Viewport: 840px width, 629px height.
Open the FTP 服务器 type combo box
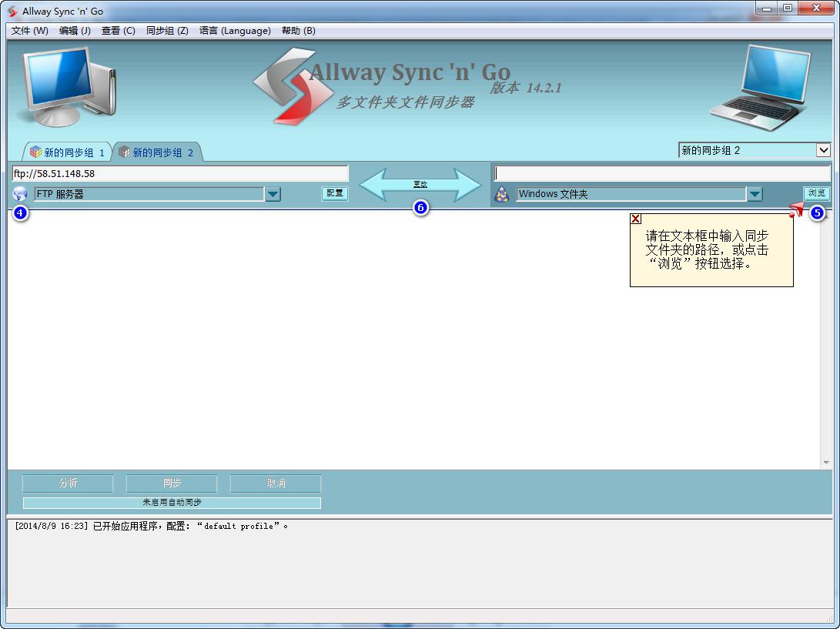[x=150, y=194]
